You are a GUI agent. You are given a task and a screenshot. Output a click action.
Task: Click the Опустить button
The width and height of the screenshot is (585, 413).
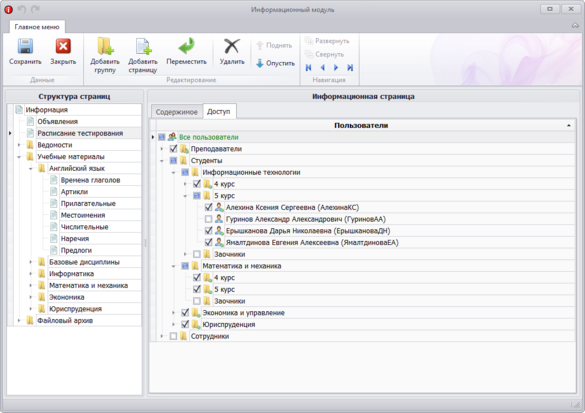(275, 63)
